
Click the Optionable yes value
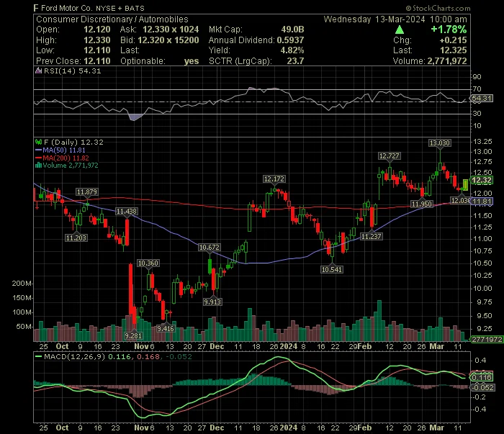point(192,61)
